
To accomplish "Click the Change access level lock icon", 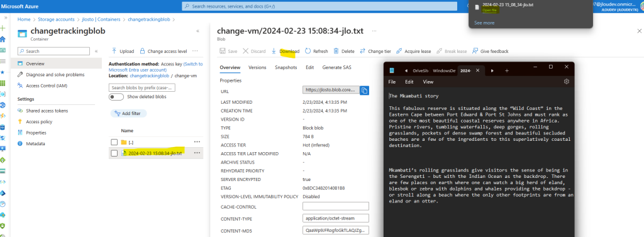I will tap(142, 51).
